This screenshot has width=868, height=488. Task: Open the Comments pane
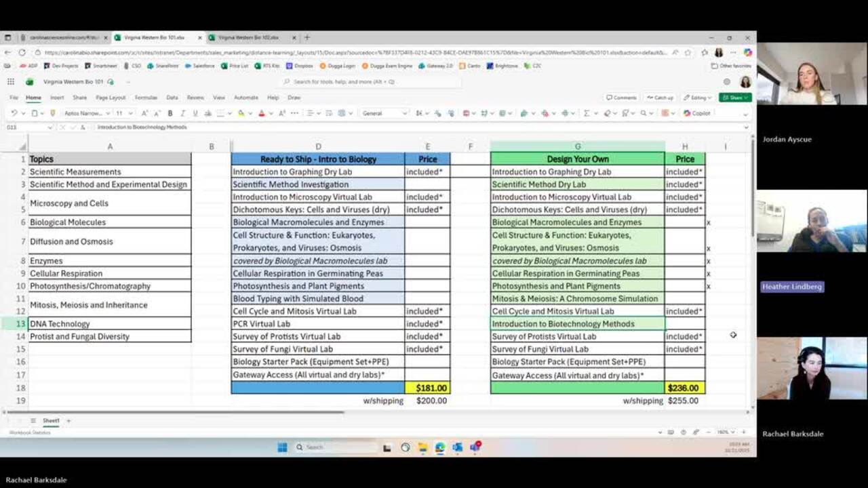point(621,98)
